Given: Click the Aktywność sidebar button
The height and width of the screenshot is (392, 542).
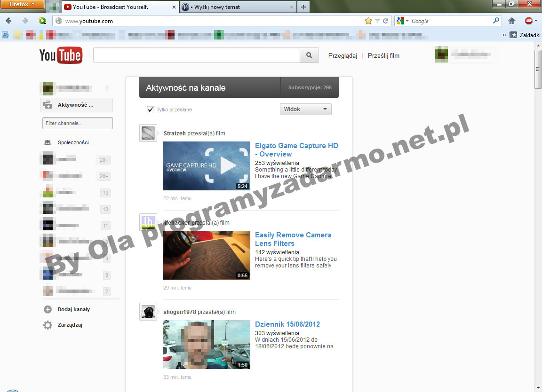Looking at the screenshot, I should pyautogui.click(x=76, y=105).
